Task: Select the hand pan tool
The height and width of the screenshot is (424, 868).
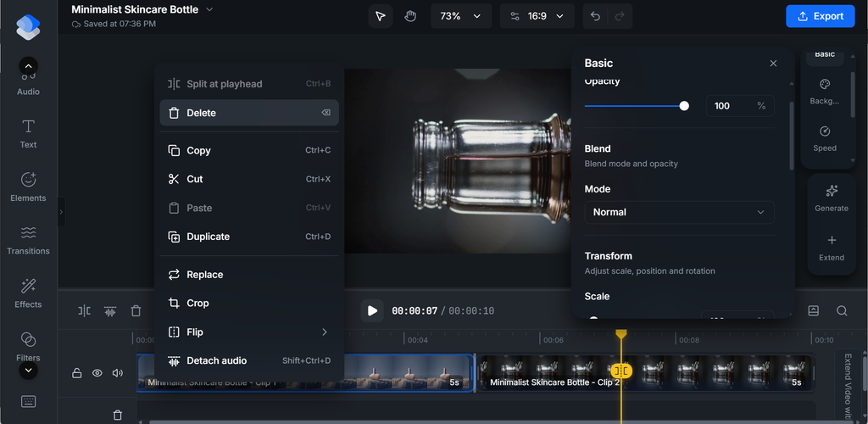Action: [x=409, y=16]
